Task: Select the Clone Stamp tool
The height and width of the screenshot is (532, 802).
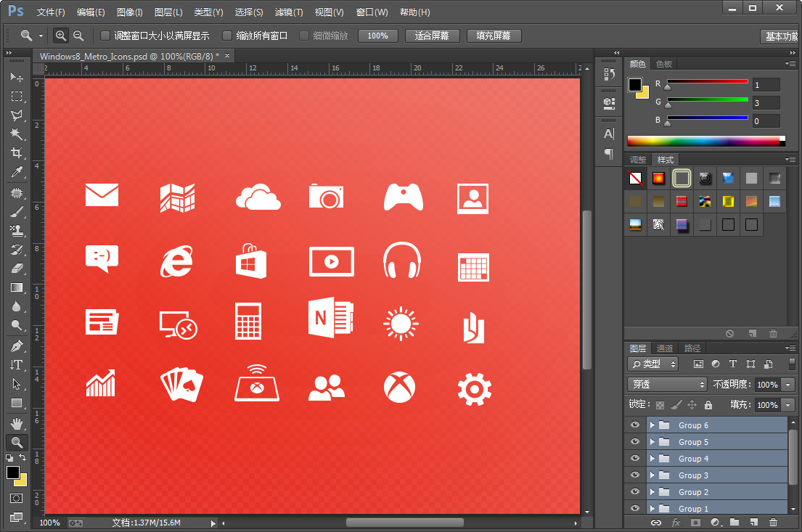Action: pos(17,231)
